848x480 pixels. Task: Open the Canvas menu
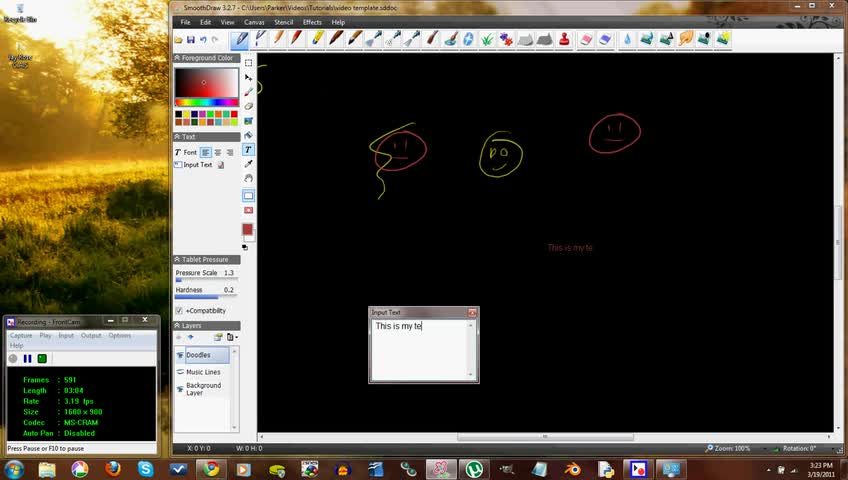click(254, 22)
